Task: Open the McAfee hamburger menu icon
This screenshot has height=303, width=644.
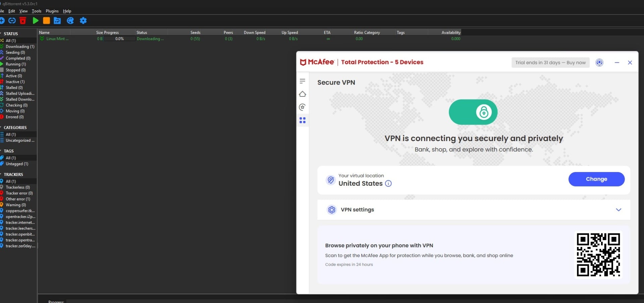Action: (x=303, y=81)
